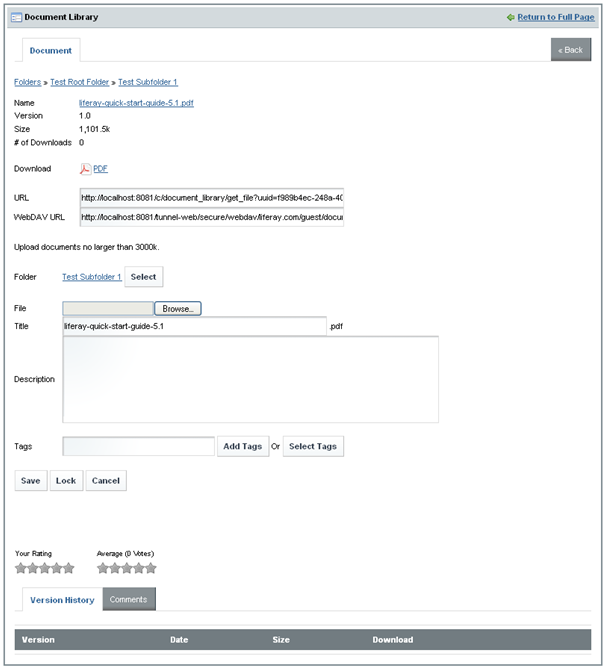
Task: Click the Document Library portlet icon
Action: point(16,17)
